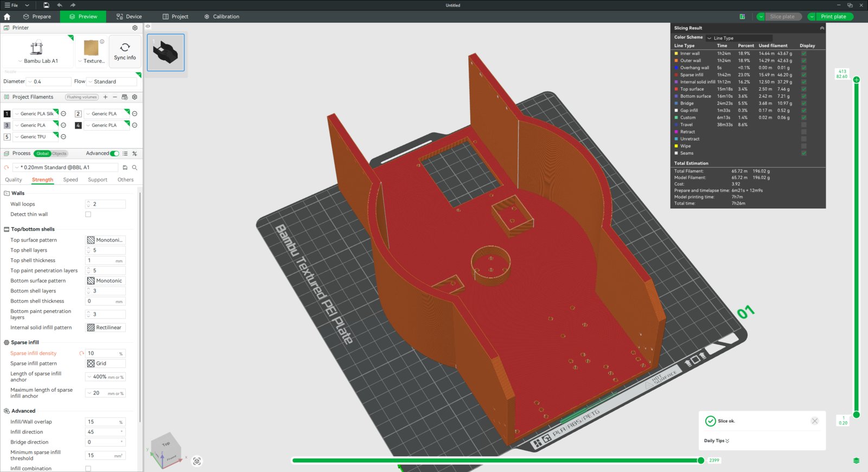Open the Support settings tab
The width and height of the screenshot is (868, 472).
click(x=98, y=180)
